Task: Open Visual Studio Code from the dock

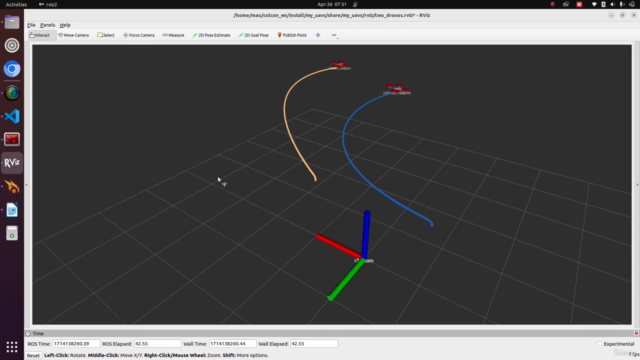Action: click(12, 116)
